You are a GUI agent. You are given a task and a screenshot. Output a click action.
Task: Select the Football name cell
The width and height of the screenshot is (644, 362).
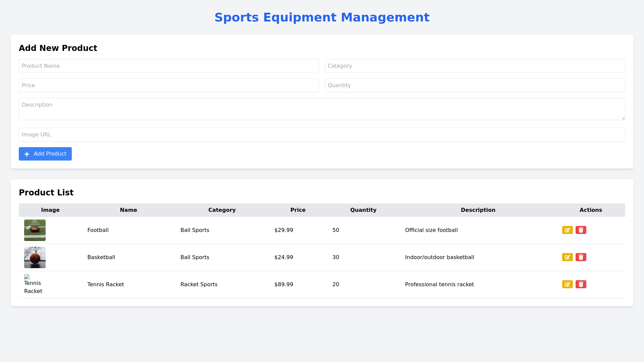[x=128, y=230]
